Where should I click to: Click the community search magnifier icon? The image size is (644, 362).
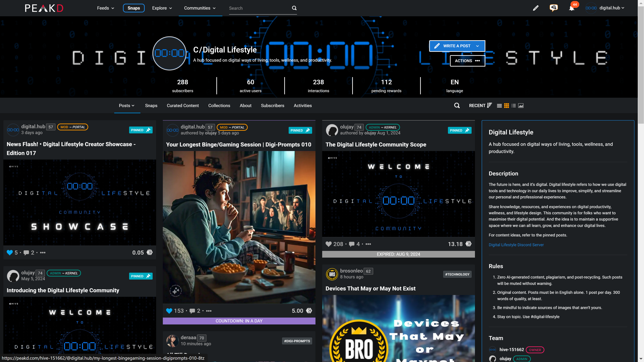tap(457, 105)
